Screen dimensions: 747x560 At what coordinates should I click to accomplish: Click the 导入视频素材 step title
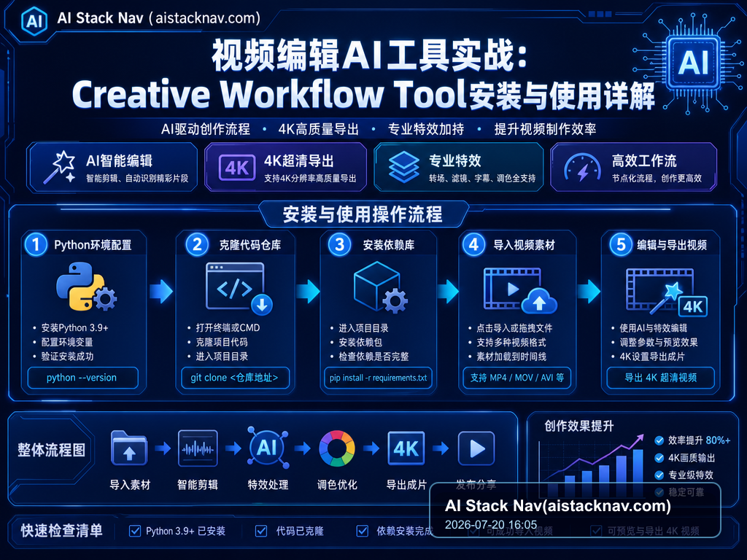click(x=524, y=245)
